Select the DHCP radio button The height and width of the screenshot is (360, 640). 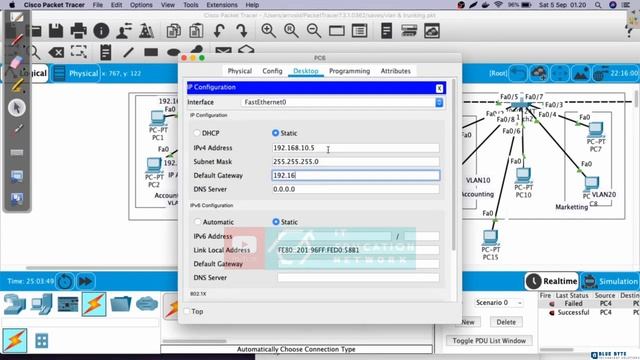197,133
